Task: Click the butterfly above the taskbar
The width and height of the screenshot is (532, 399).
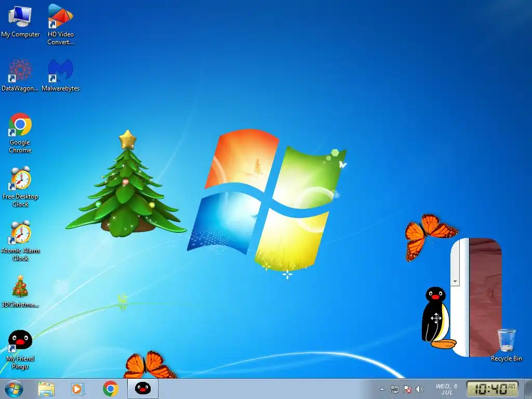Action: [149, 365]
